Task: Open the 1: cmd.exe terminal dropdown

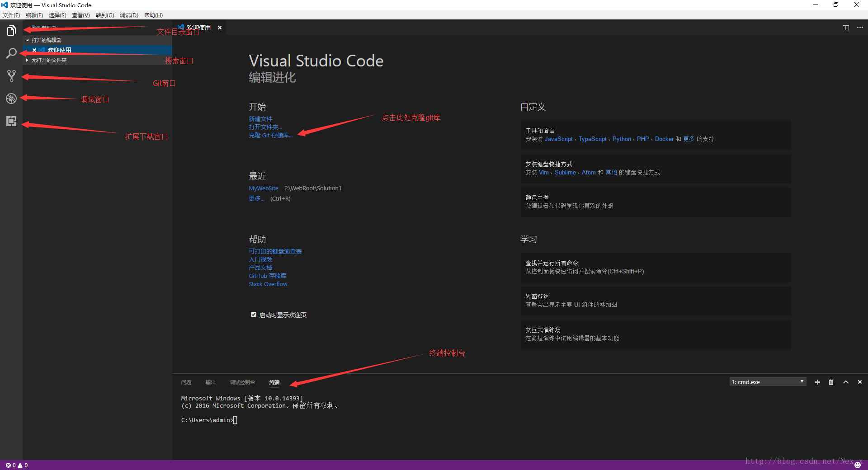Action: pyautogui.click(x=768, y=382)
